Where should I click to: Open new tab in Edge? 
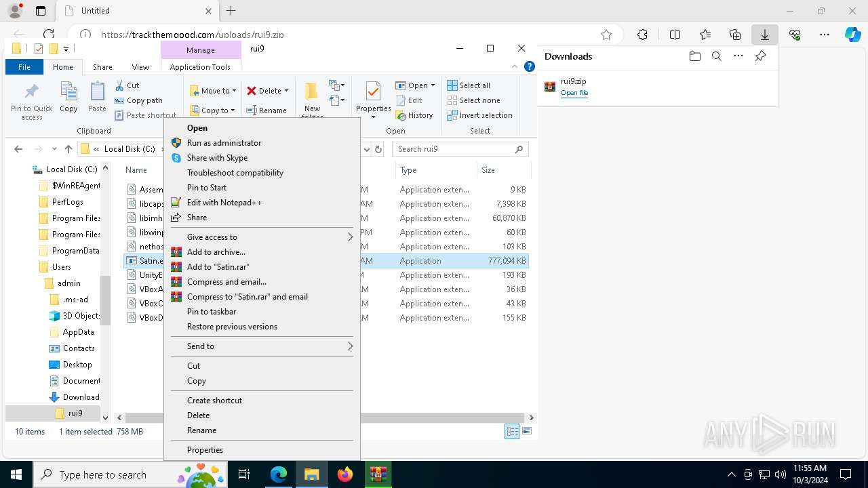231,11
